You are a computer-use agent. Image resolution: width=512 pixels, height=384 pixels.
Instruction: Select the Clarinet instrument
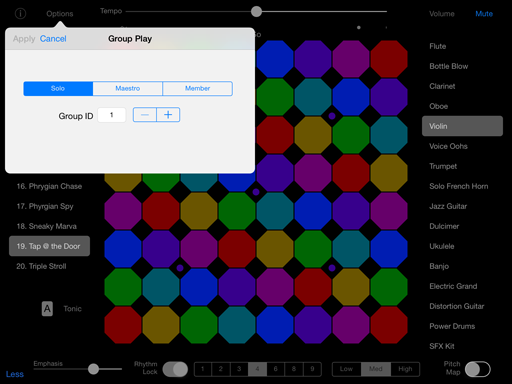tap(462, 86)
